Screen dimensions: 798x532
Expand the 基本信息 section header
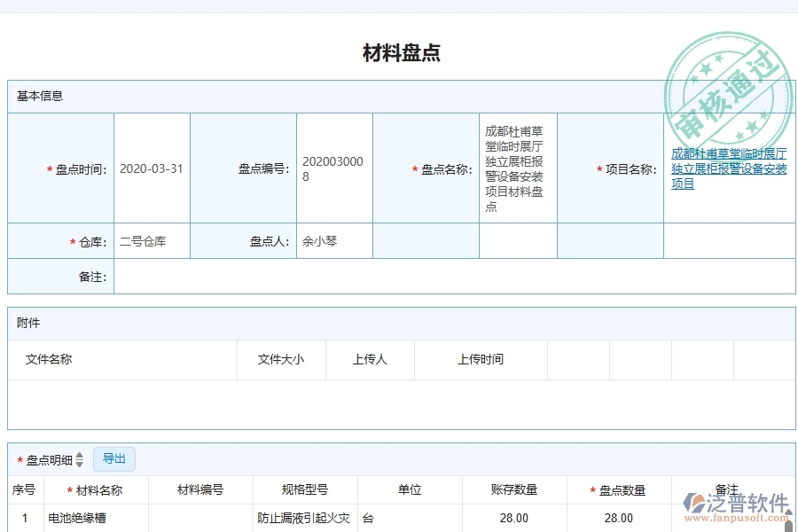click(x=39, y=96)
